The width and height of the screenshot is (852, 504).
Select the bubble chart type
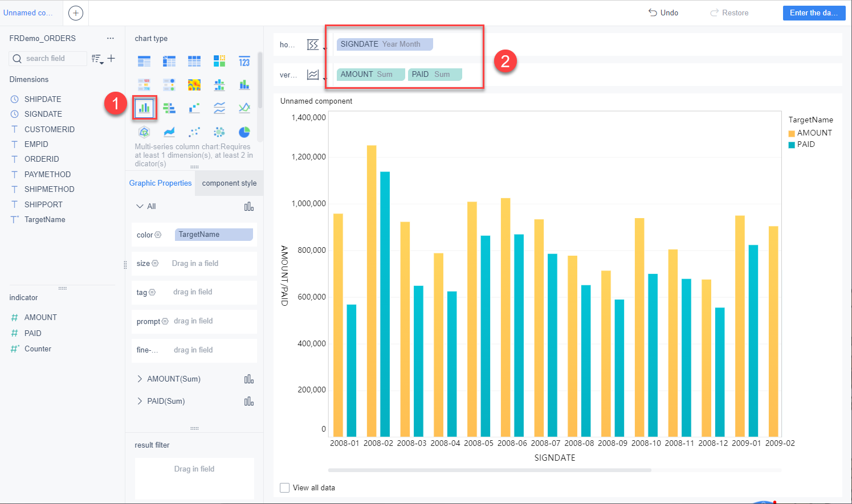219,132
